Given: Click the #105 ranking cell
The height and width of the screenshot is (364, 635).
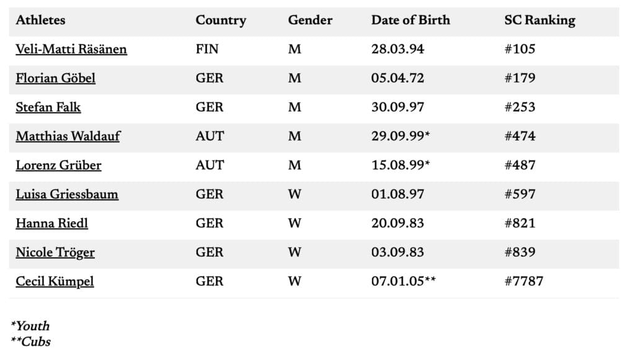Looking at the screenshot, I should click(x=520, y=50).
